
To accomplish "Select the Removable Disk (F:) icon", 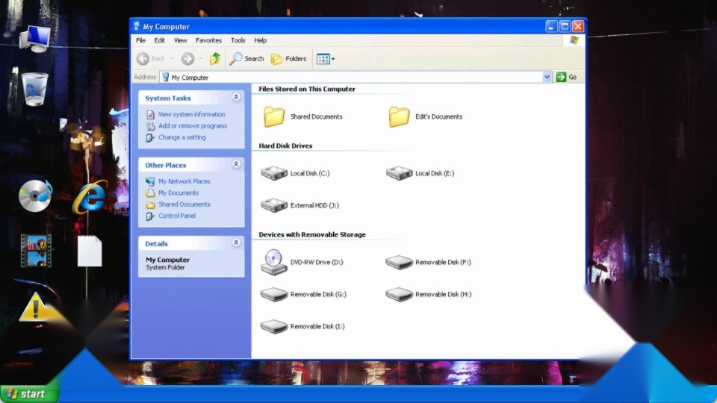I will [399, 262].
